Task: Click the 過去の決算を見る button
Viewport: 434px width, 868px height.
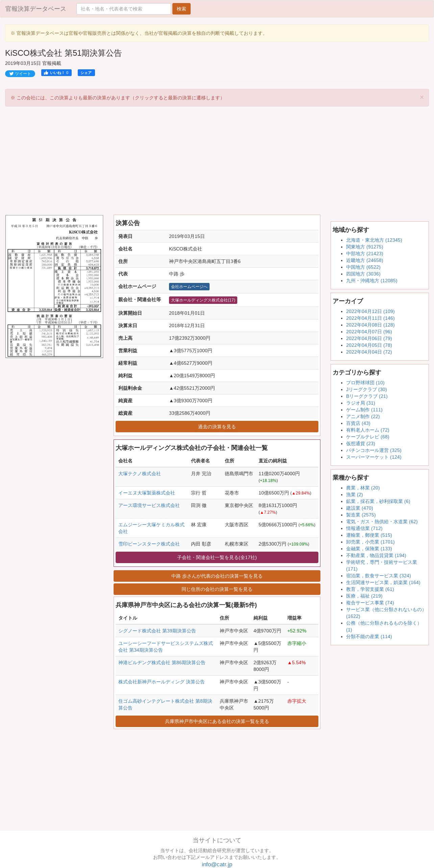Action: 217,427
